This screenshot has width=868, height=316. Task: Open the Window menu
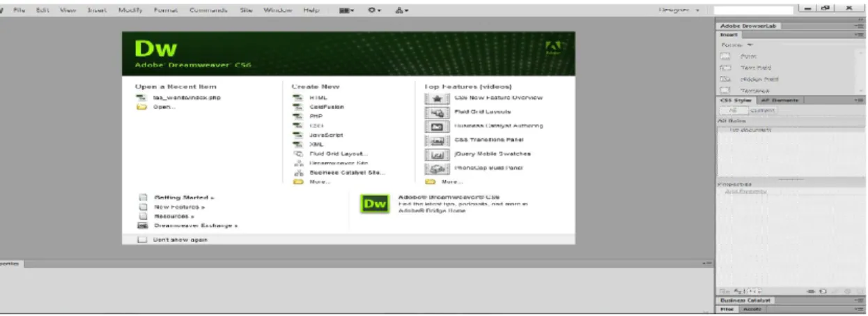point(278,10)
